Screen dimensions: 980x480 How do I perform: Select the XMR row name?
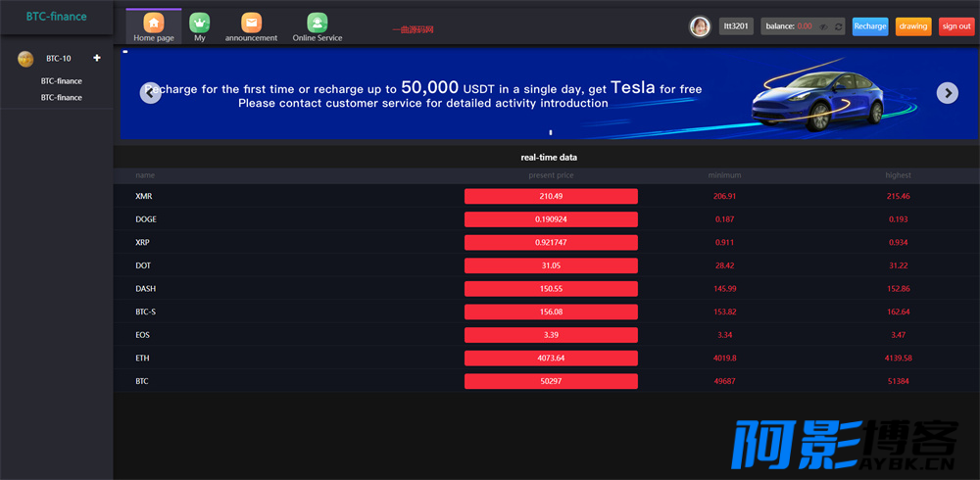pos(144,196)
